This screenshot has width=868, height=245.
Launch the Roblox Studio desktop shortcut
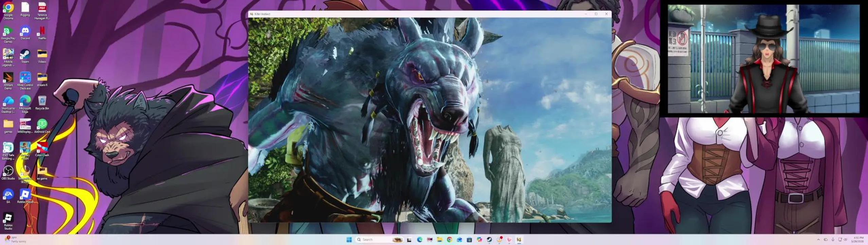click(8, 221)
